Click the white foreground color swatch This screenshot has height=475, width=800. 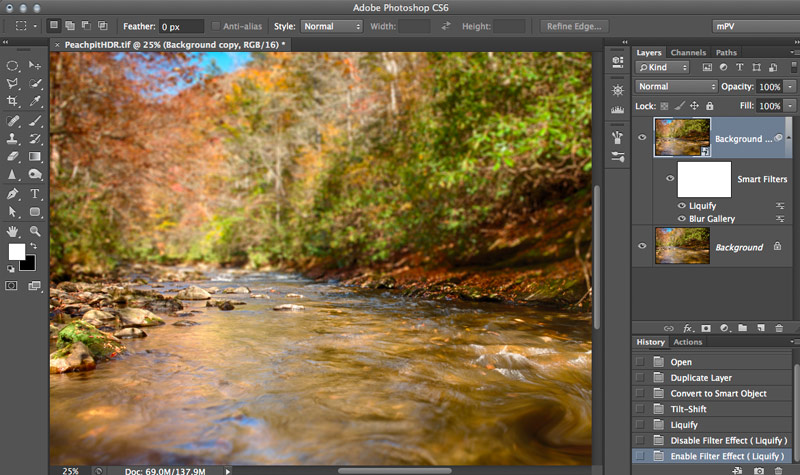[x=17, y=252]
